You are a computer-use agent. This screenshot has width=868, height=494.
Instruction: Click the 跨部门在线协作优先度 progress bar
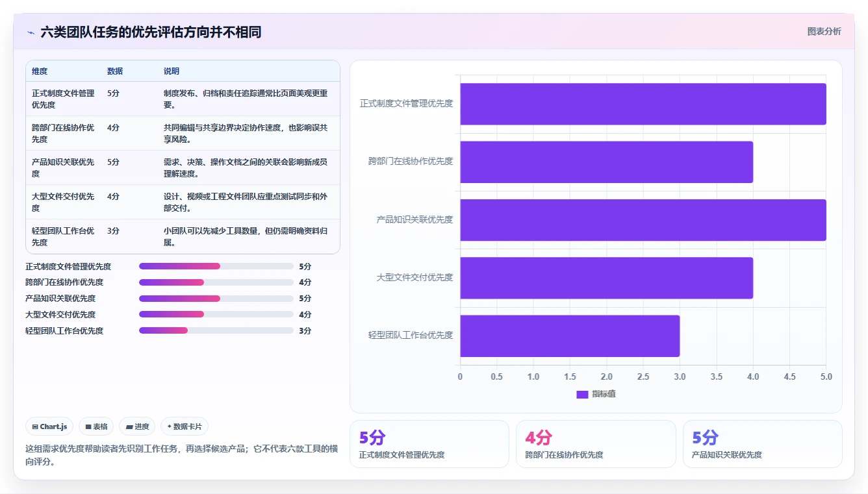(x=216, y=282)
